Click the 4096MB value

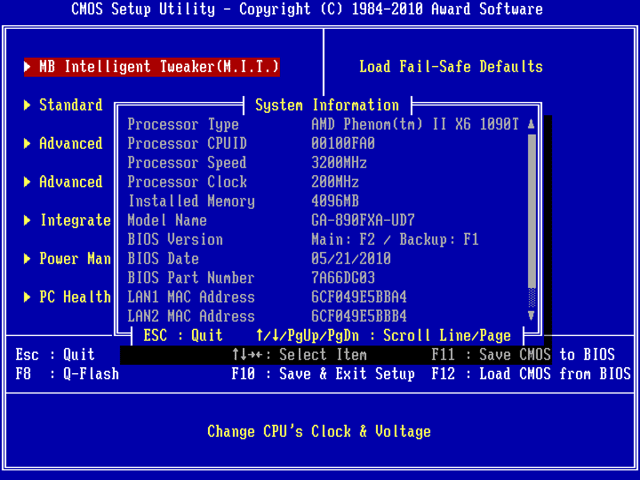pos(335,201)
